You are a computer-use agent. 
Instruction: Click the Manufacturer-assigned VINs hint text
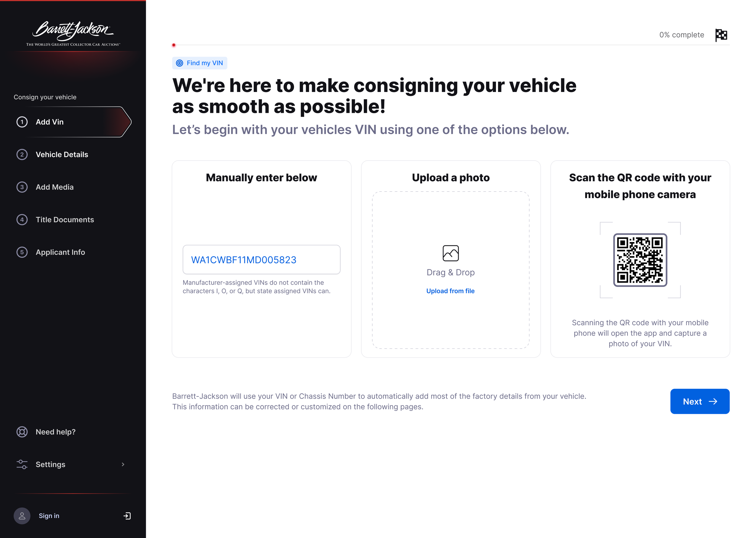pos(256,287)
